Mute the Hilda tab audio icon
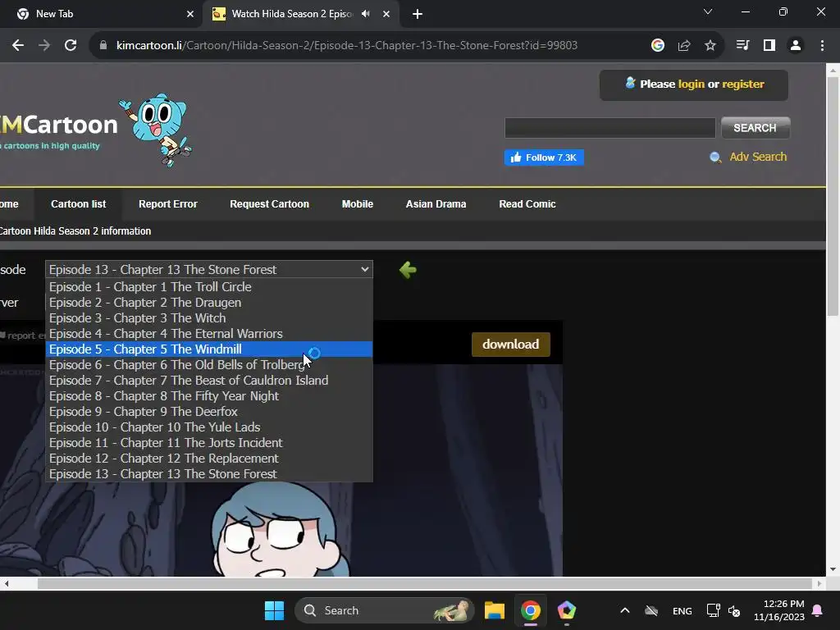The width and height of the screenshot is (840, 630). tap(366, 14)
